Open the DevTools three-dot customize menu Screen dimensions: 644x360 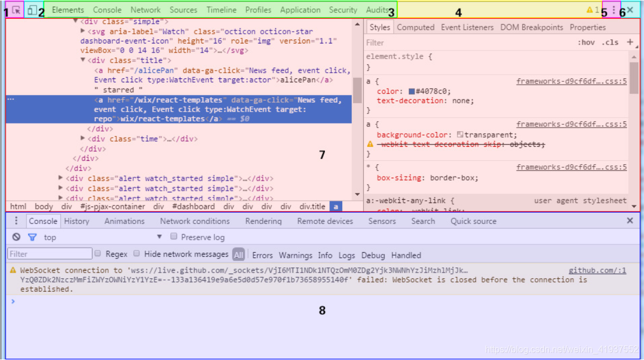pos(614,10)
